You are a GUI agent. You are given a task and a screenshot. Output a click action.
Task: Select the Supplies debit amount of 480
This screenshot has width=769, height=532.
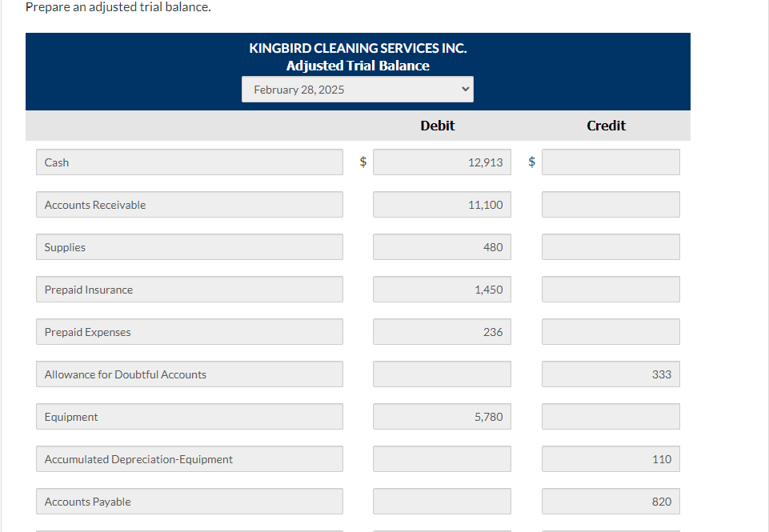[x=441, y=246]
